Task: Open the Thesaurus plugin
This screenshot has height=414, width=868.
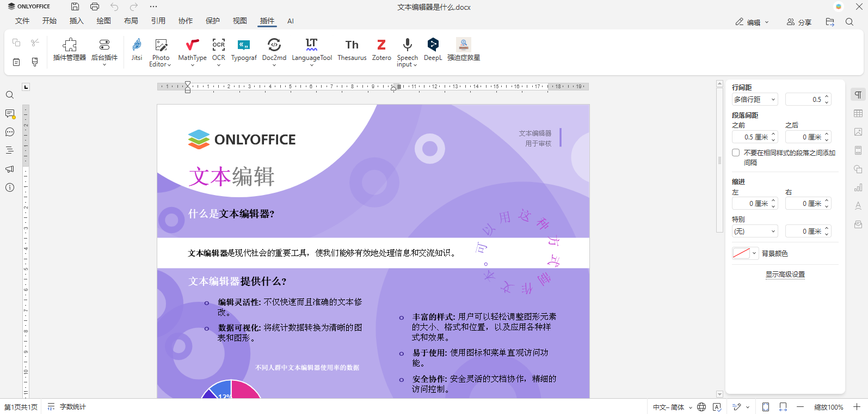Action: pyautogui.click(x=352, y=50)
